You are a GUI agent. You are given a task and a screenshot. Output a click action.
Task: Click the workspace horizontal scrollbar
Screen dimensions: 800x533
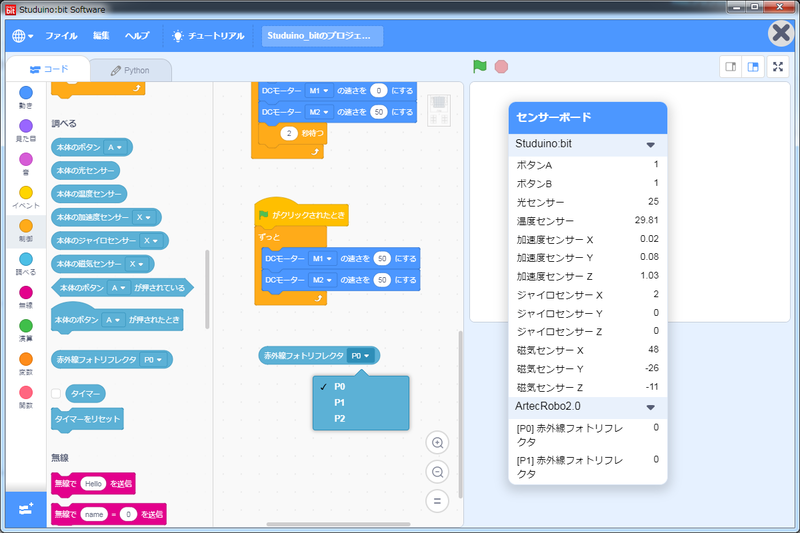[339, 524]
